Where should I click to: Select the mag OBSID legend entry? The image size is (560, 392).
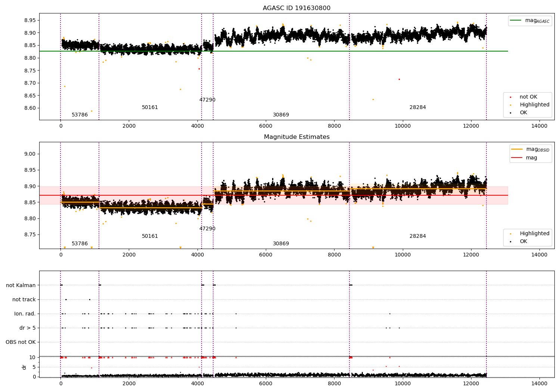tap(531, 149)
